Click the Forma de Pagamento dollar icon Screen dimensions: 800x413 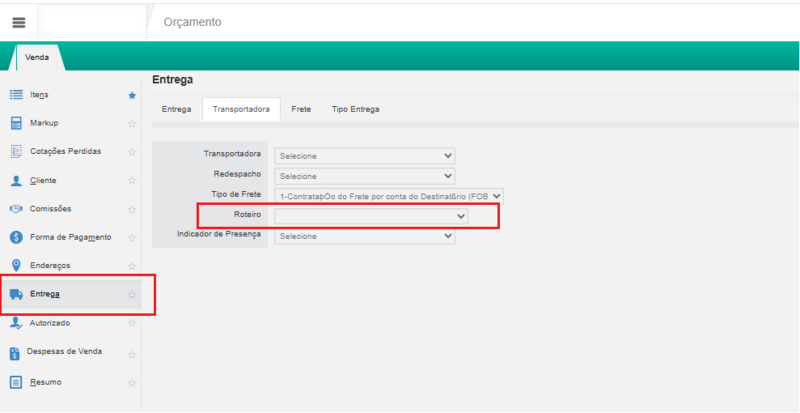tap(16, 238)
